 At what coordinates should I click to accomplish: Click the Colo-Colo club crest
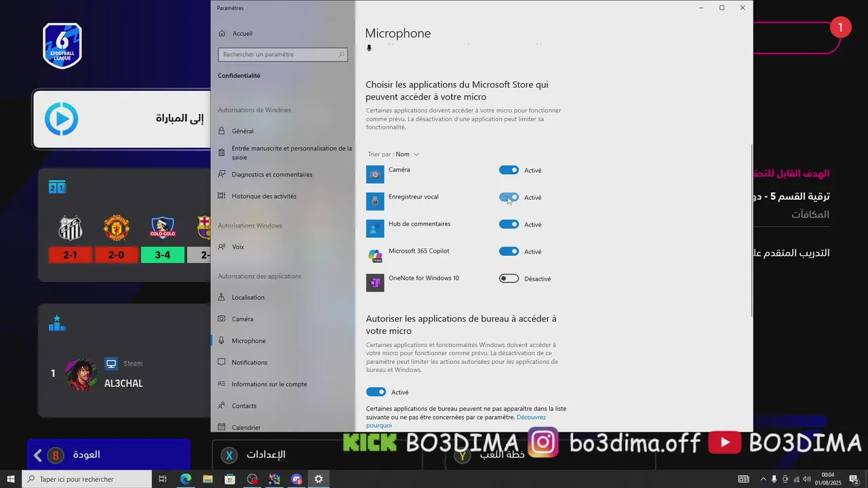click(x=163, y=228)
